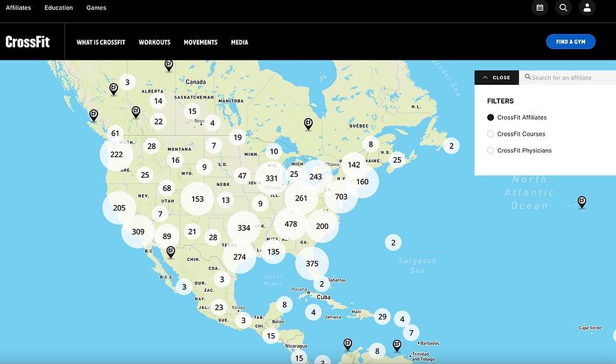
Task: Select the CrossFit Courses filter
Action: [516, 134]
